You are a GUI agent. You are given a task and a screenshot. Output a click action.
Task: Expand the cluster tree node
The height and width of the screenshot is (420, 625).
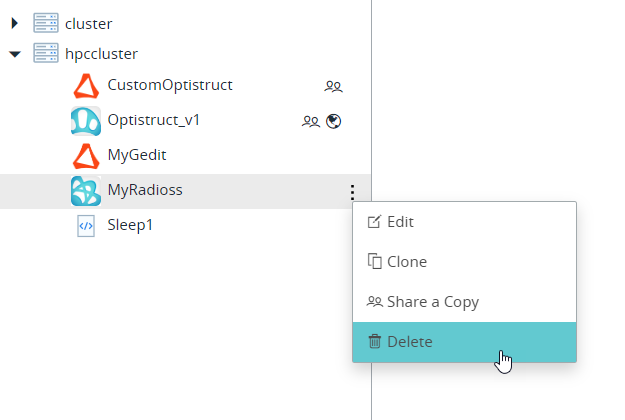(15, 24)
